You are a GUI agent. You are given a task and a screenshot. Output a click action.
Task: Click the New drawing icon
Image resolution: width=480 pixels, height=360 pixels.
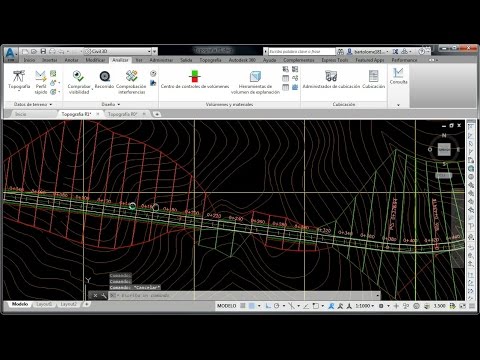(25, 51)
